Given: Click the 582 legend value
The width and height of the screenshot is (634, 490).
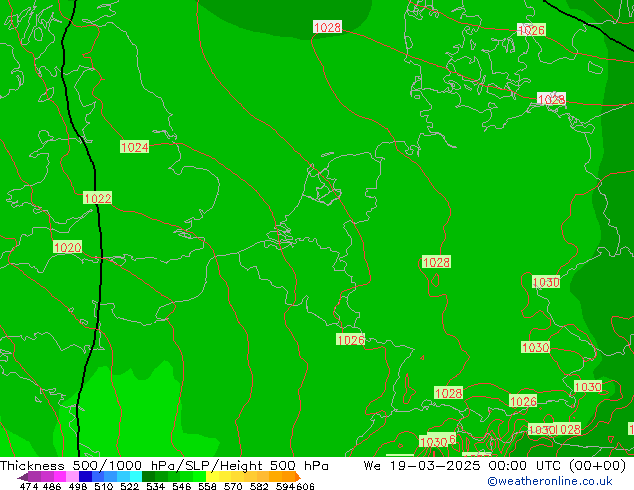Looking at the screenshot, I should tap(259, 486).
